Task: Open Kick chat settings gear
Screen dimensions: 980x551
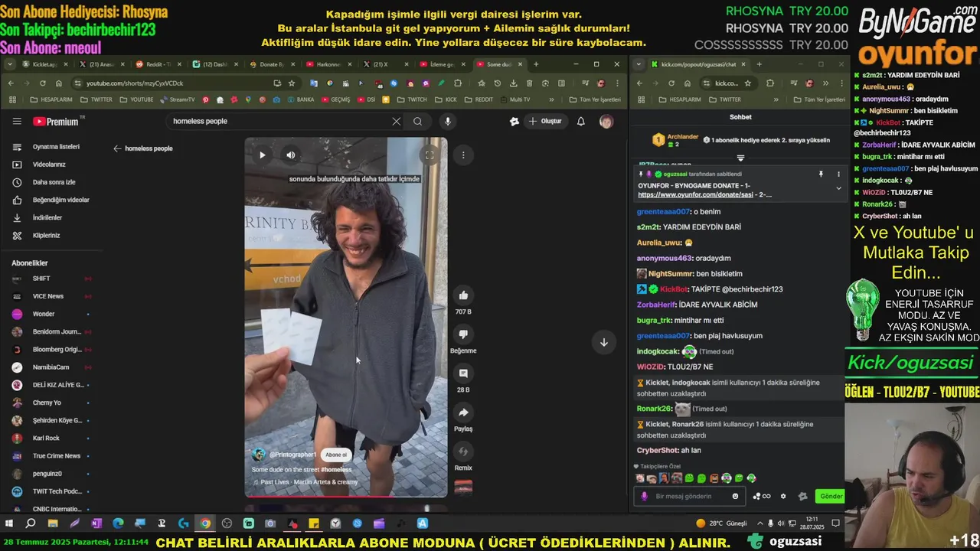Action: pos(782,496)
